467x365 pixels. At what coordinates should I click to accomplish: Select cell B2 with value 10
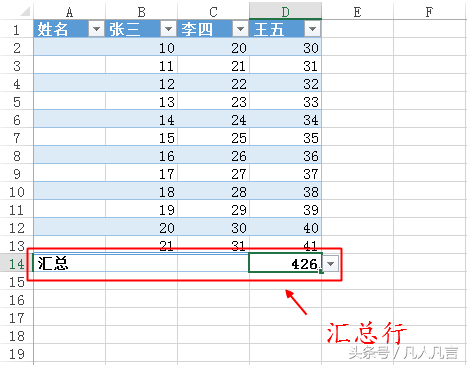pyautogui.click(x=141, y=48)
